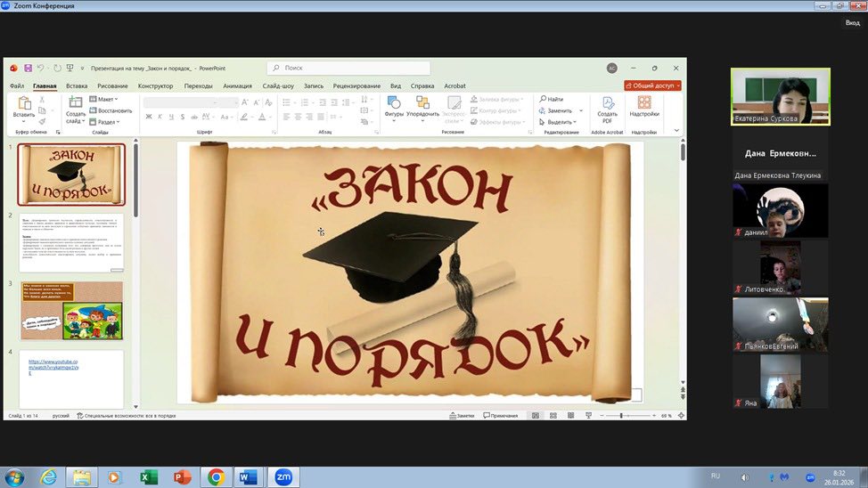Switch to slide sorter view
Screen dimensions: 868x488
click(x=553, y=416)
